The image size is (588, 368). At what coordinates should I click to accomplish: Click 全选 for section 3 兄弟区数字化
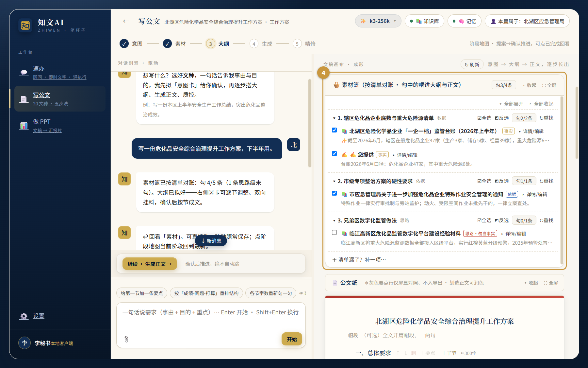[484, 220]
